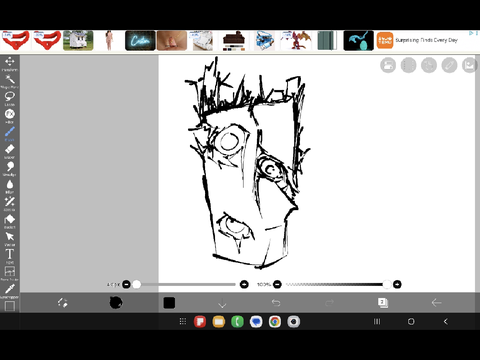Image resolution: width=480 pixels, height=360 pixels.
Task: Open the Filter (FX) tool
Action: coord(10,116)
